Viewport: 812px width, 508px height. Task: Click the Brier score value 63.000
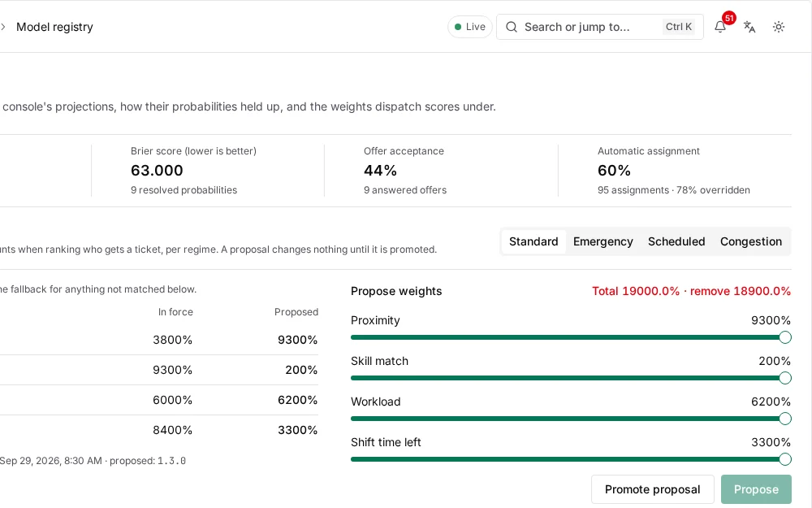click(157, 171)
